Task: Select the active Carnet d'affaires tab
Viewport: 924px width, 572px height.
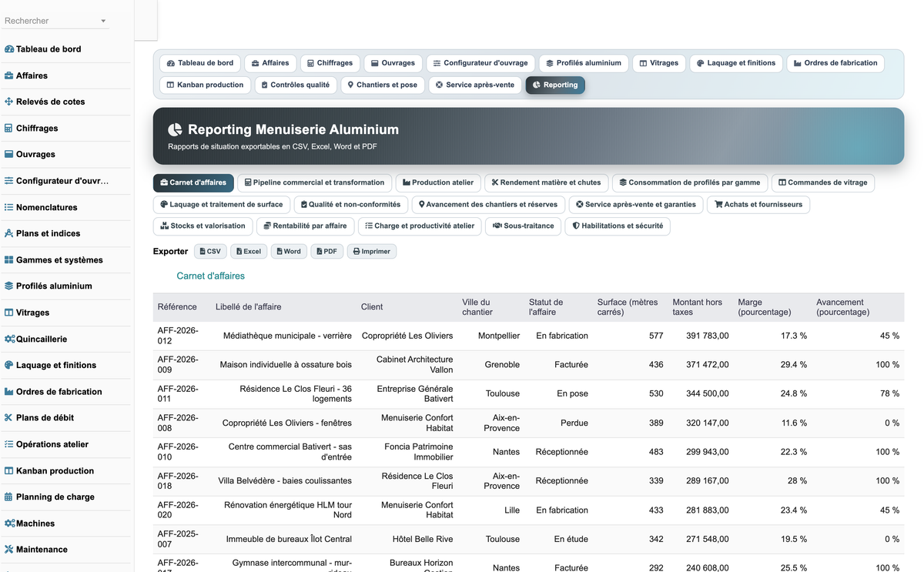Action: (193, 182)
